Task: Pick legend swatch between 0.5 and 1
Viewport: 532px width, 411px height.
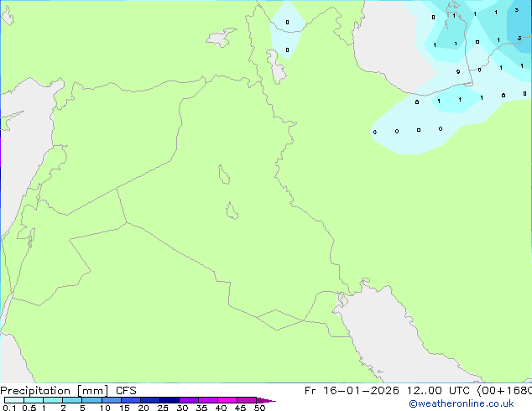Action: click(34, 400)
